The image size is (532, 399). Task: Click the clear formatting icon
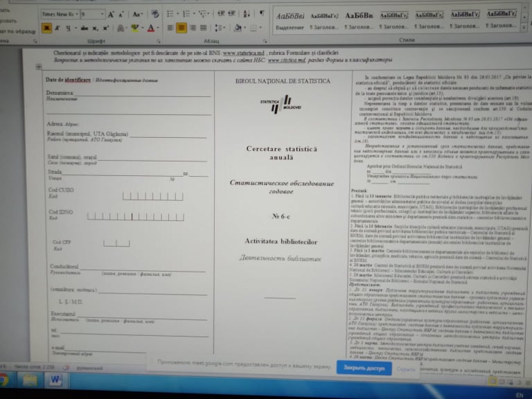click(x=154, y=14)
